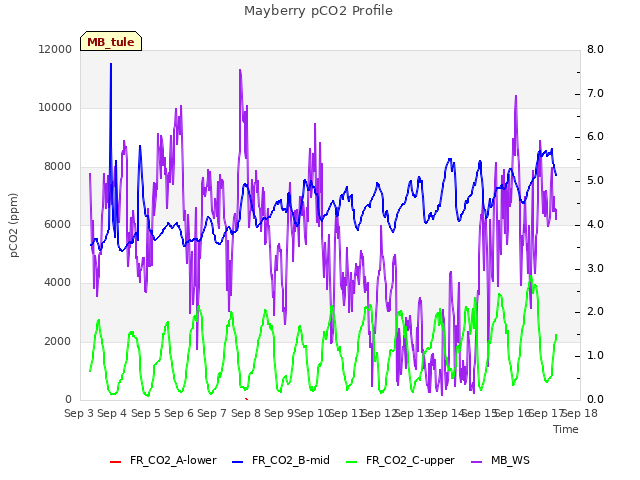The width and height of the screenshot is (640, 480).
Task: Click the small red data point near Sep 8
Action: tap(246, 399)
